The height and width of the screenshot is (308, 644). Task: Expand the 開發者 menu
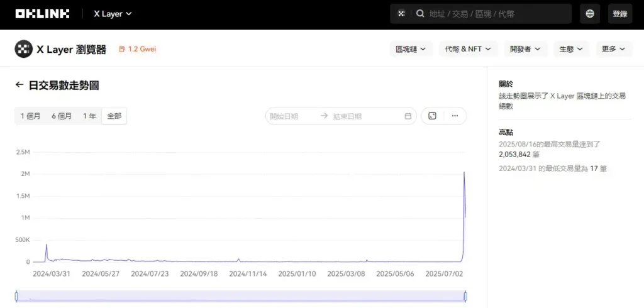526,49
